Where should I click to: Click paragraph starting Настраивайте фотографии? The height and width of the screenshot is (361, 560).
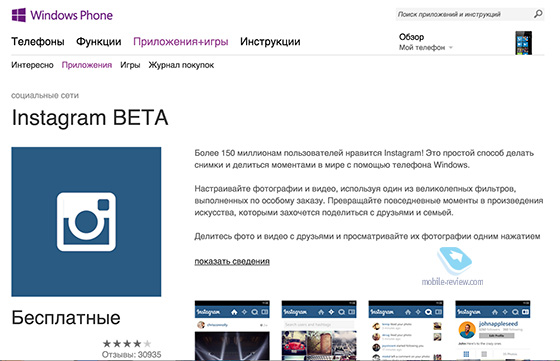point(369,200)
